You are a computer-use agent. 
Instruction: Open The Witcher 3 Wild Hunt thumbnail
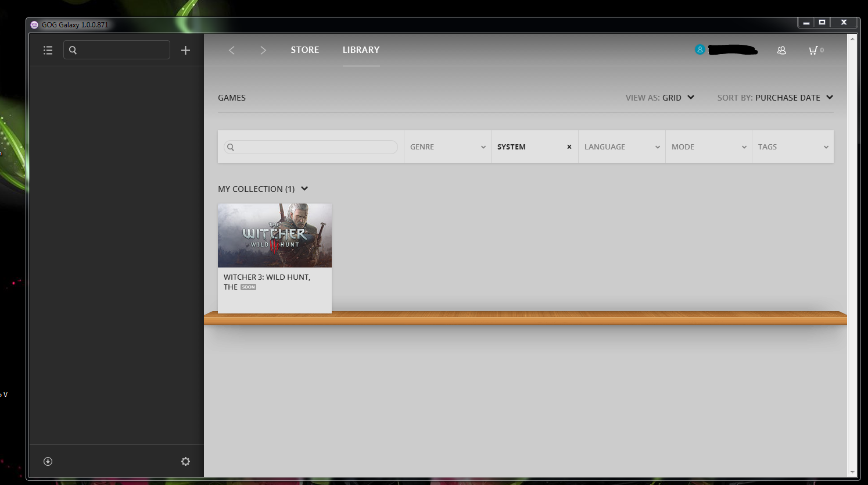[x=274, y=236]
